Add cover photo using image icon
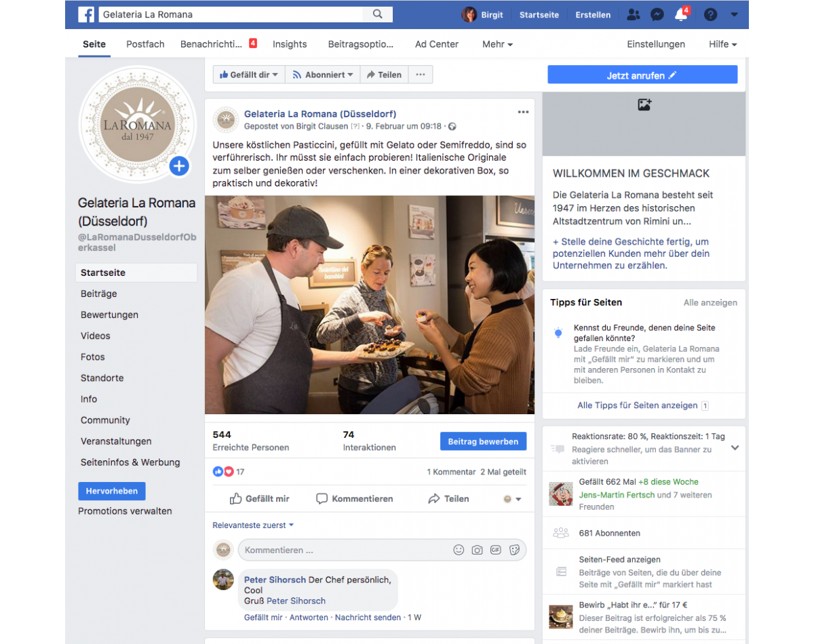Image resolution: width=814 pixels, height=644 pixels. pyautogui.click(x=644, y=104)
